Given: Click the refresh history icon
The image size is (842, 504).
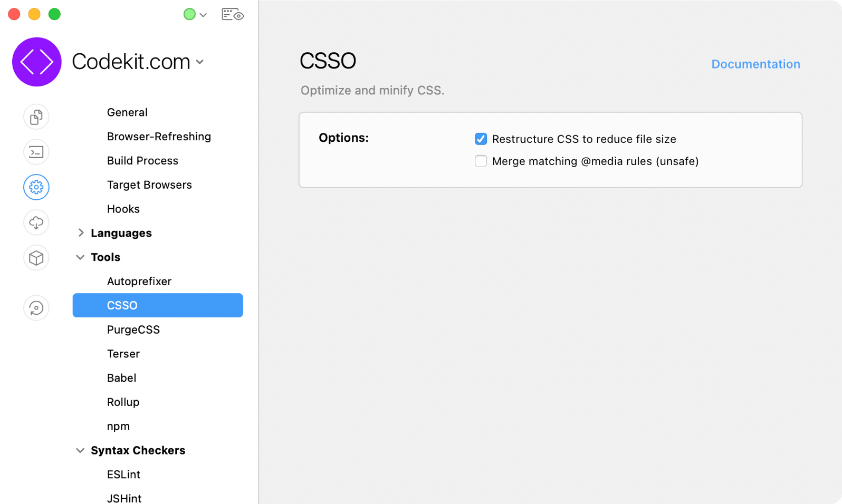Looking at the screenshot, I should (36, 308).
